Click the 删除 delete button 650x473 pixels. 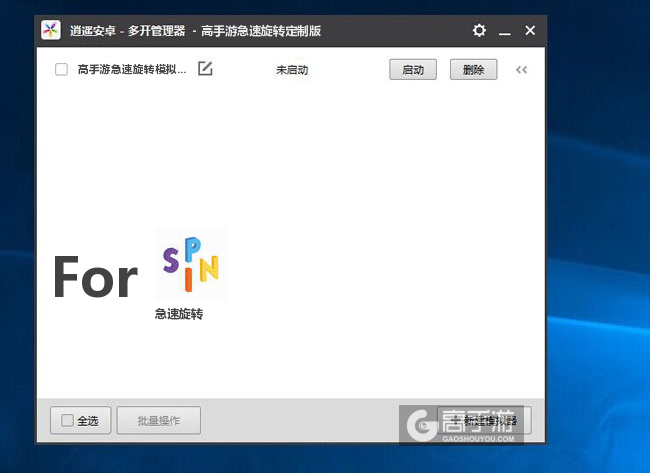point(473,69)
